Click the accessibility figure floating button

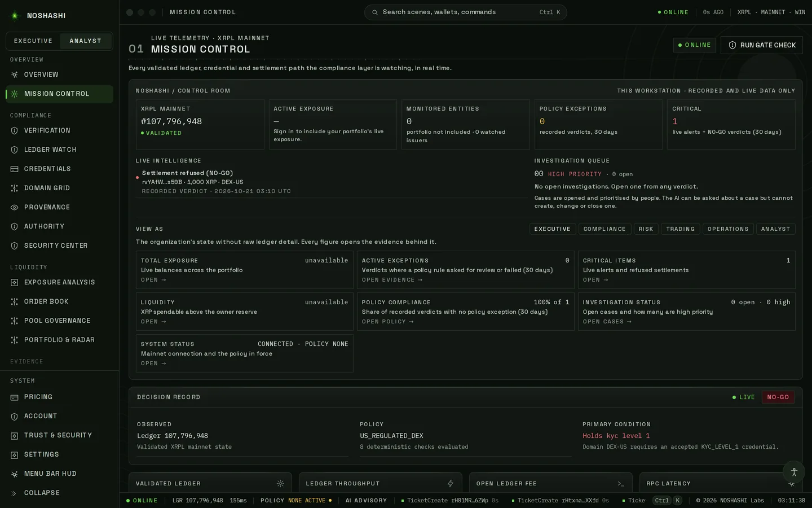click(x=794, y=472)
